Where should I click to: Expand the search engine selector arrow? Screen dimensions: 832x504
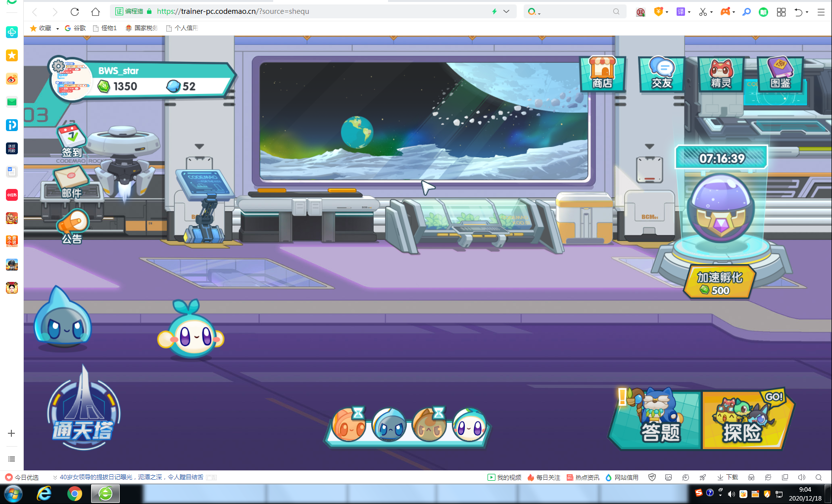(539, 13)
